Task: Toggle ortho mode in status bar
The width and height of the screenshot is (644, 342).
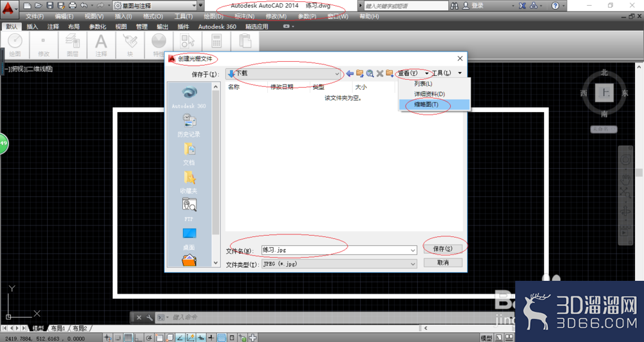Action: point(138,338)
